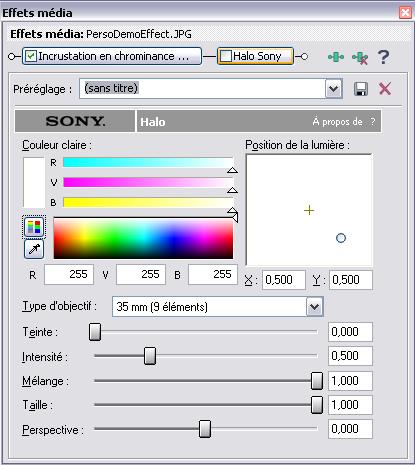Open the À propos de link
The height and width of the screenshot is (465, 415).
click(x=337, y=122)
